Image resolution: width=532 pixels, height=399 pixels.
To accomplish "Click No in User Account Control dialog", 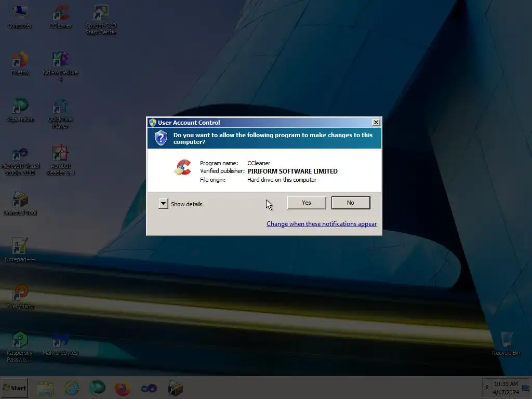I will [x=351, y=203].
